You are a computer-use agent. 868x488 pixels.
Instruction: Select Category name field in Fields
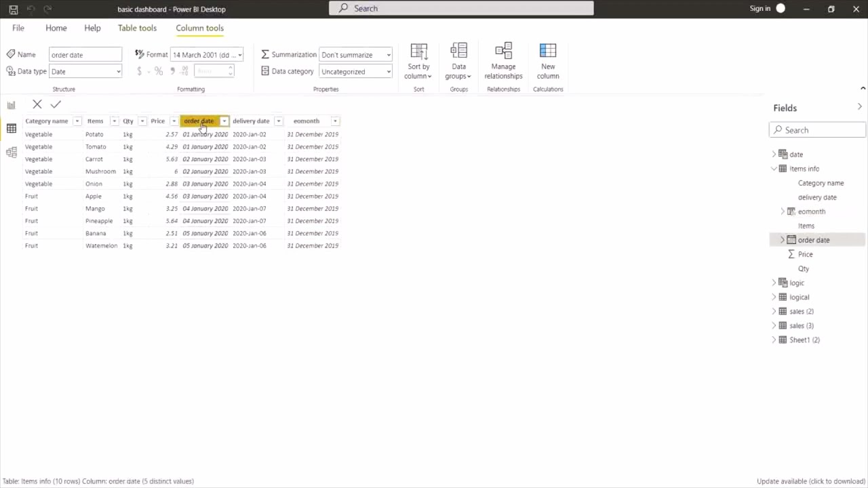click(821, 183)
